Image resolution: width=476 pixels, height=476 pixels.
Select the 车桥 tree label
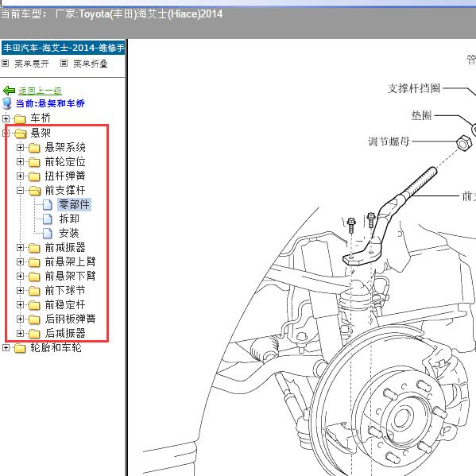tap(41, 118)
